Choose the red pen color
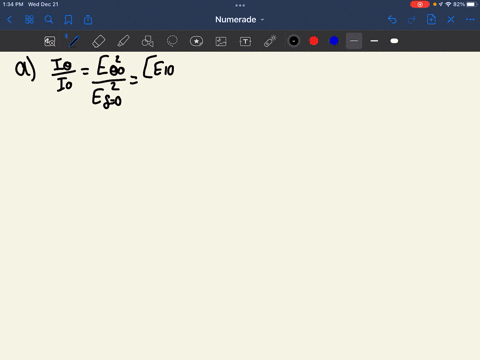Screen dimensions: 480x360 pyautogui.click(x=314, y=41)
